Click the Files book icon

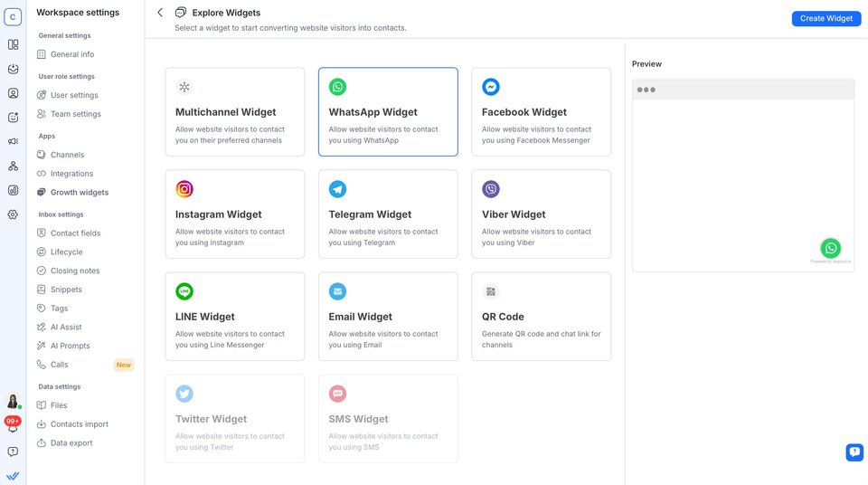pos(41,405)
